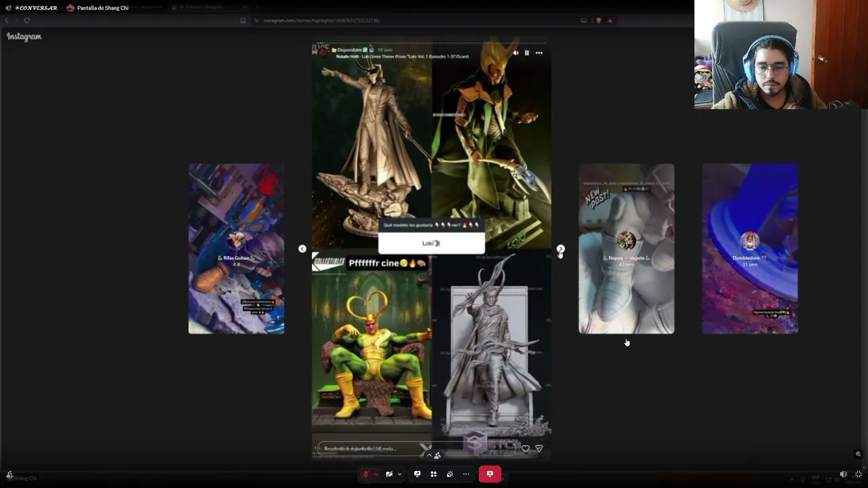Open the Nappa Vegeta story thumbnail
Image resolution: width=868 pixels, height=488 pixels.
pos(627,249)
